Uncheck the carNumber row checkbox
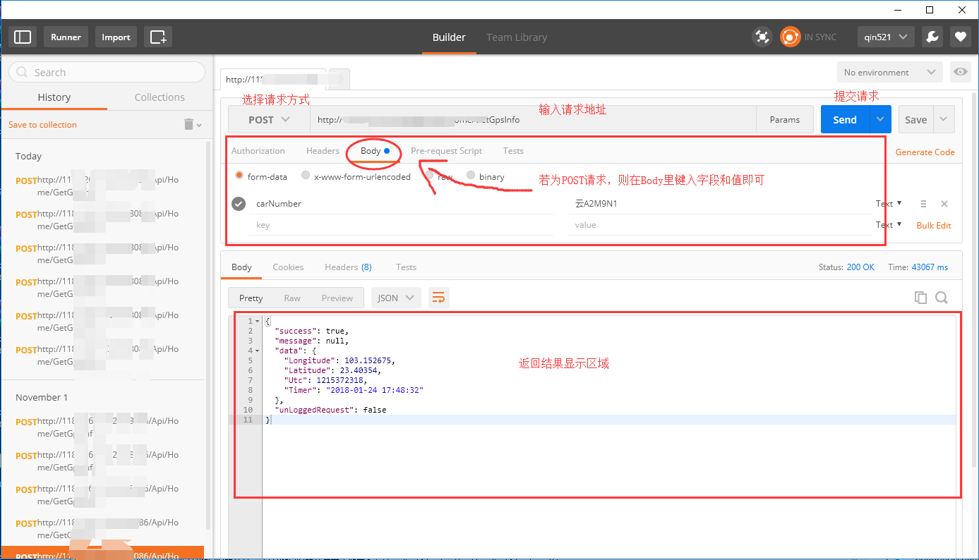This screenshot has width=979, height=560. tap(239, 204)
